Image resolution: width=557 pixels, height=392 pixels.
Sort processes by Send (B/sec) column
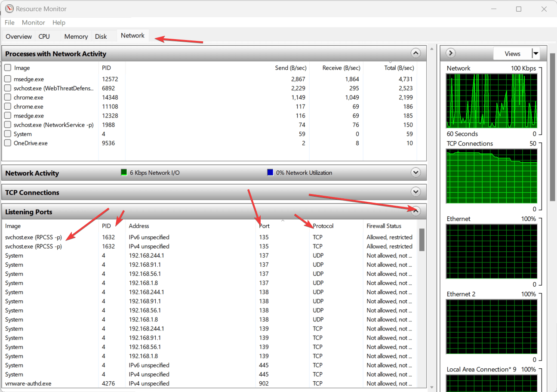point(290,68)
